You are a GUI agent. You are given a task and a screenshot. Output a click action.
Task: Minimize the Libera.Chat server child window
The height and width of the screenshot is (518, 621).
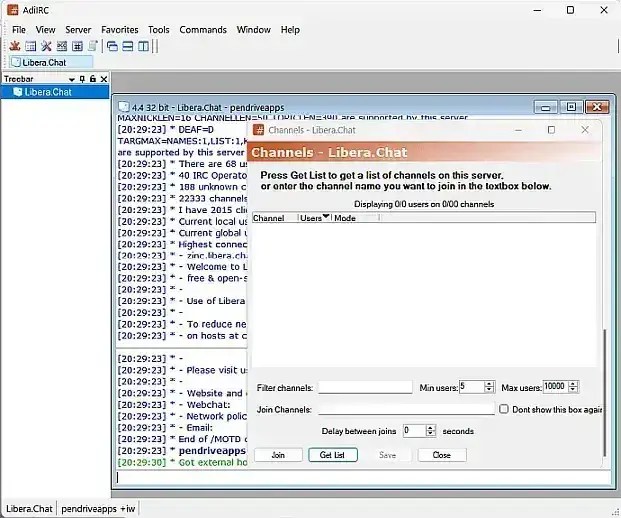545,107
